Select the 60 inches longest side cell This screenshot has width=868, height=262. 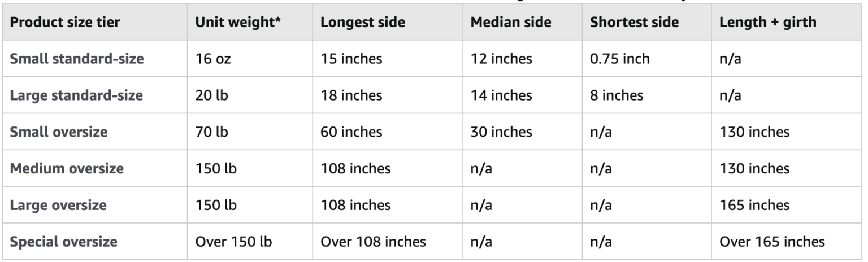coord(350,132)
